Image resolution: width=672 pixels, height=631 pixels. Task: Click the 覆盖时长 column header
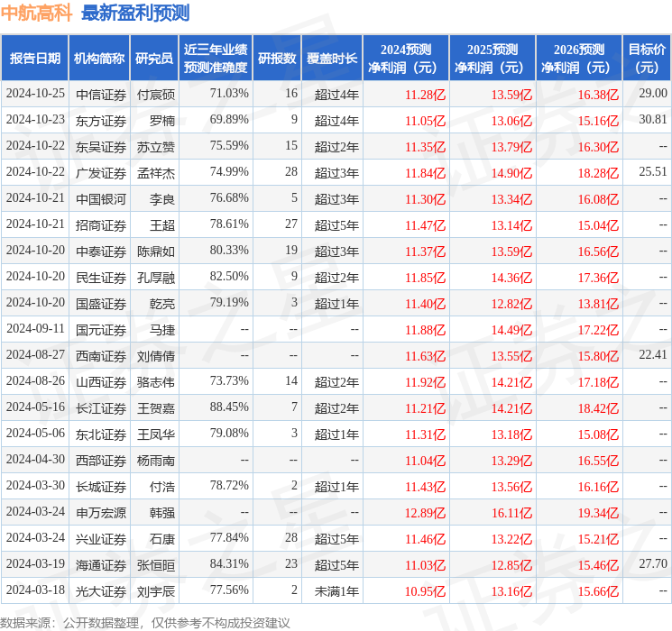(x=332, y=59)
